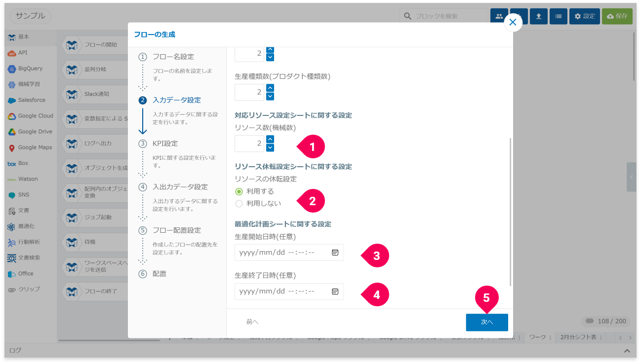Select the 待機 block

coord(95,242)
